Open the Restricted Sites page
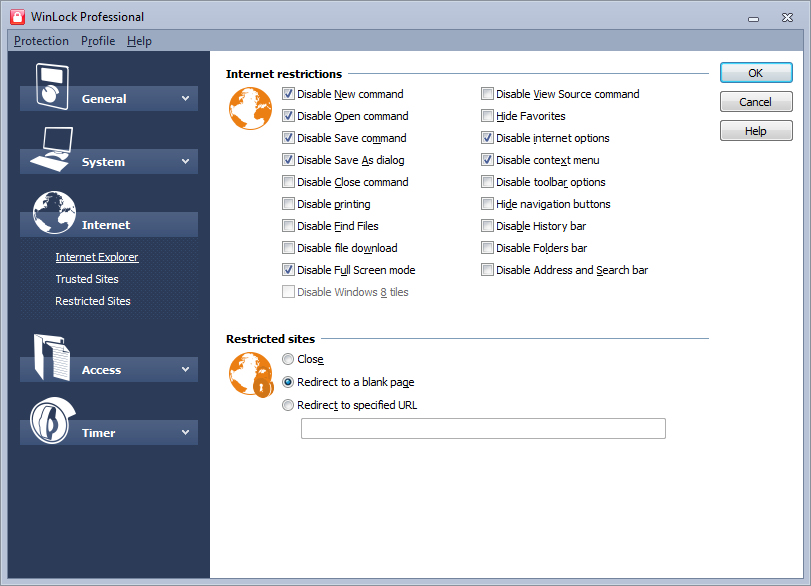Image resolution: width=811 pixels, height=586 pixels. 93,301
